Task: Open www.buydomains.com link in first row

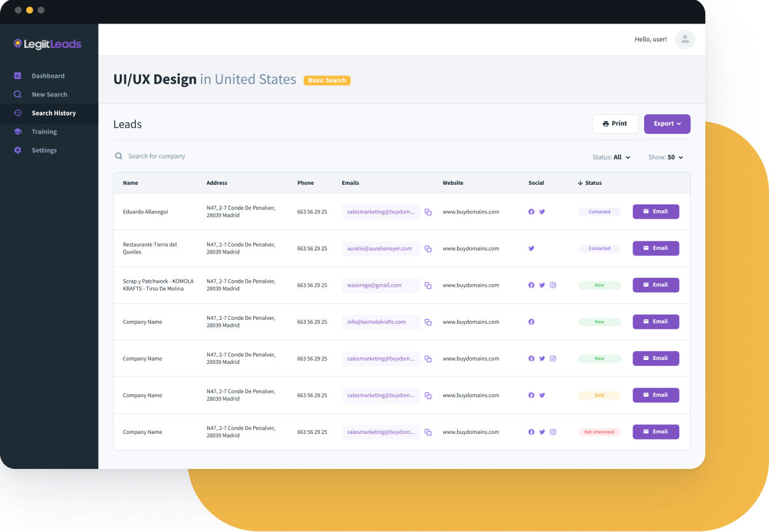Action: 471,212
